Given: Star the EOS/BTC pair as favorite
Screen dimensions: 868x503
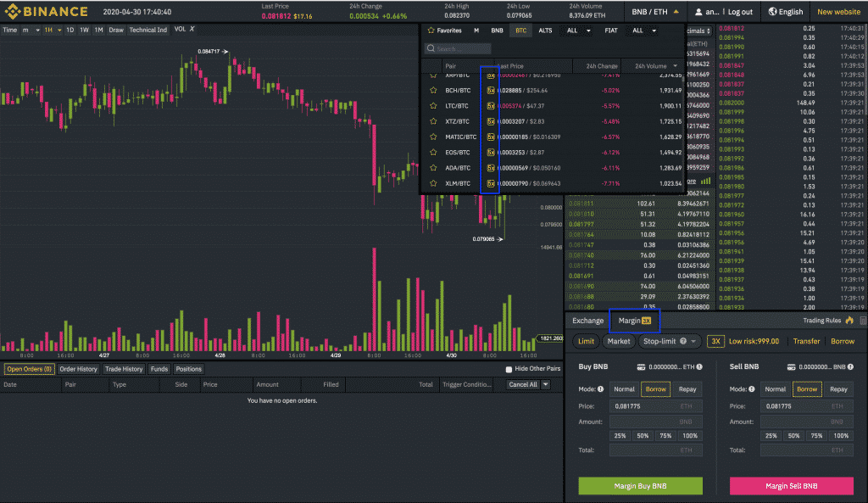Looking at the screenshot, I should (433, 153).
